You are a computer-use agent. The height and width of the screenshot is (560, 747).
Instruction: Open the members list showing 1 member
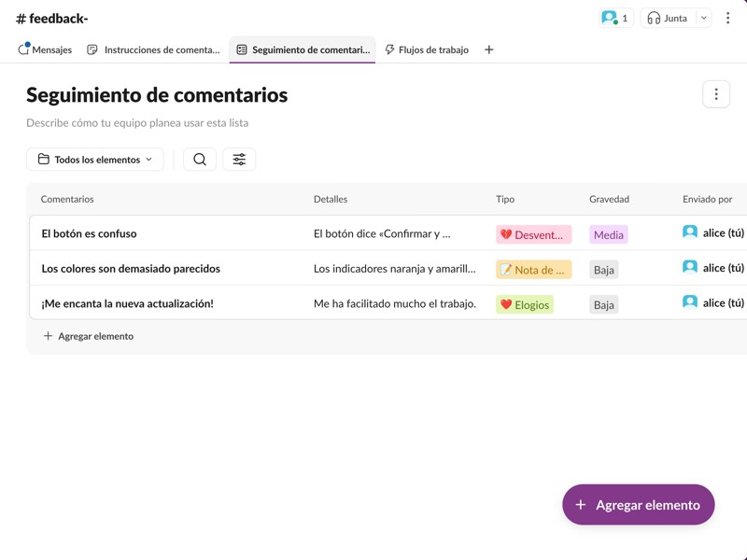[616, 18]
